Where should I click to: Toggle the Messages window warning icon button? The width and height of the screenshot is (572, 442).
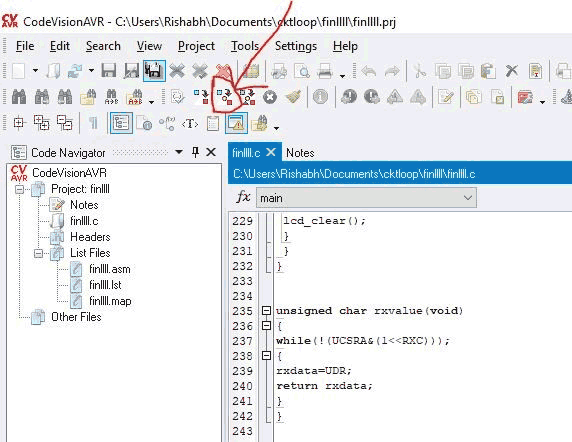pos(236,123)
